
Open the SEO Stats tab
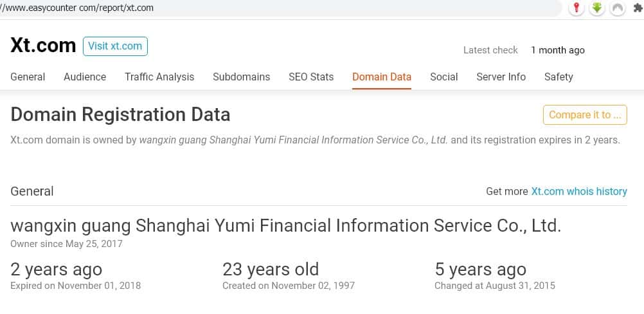pos(311,77)
